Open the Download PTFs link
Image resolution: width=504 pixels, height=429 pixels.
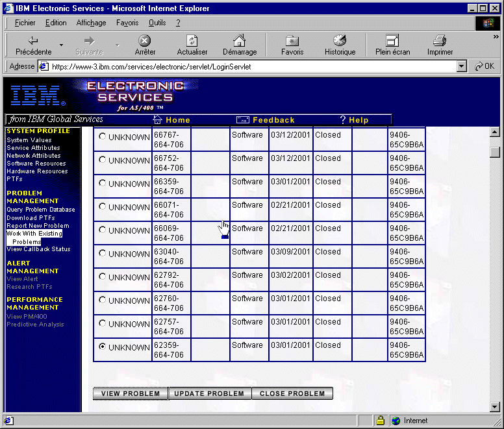click(x=31, y=217)
